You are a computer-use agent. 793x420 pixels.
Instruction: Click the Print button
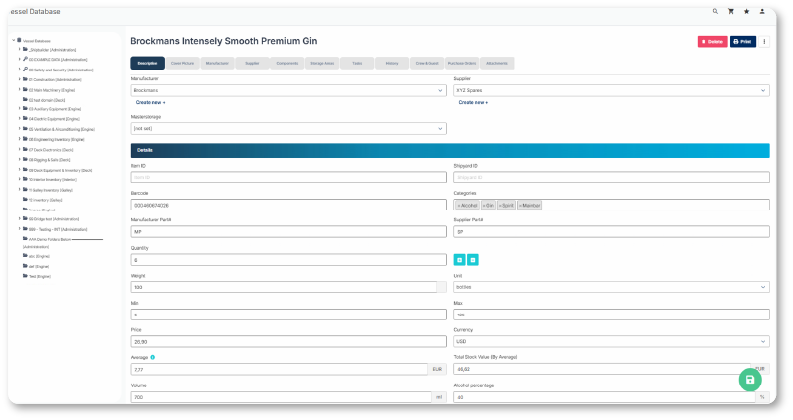tap(742, 41)
